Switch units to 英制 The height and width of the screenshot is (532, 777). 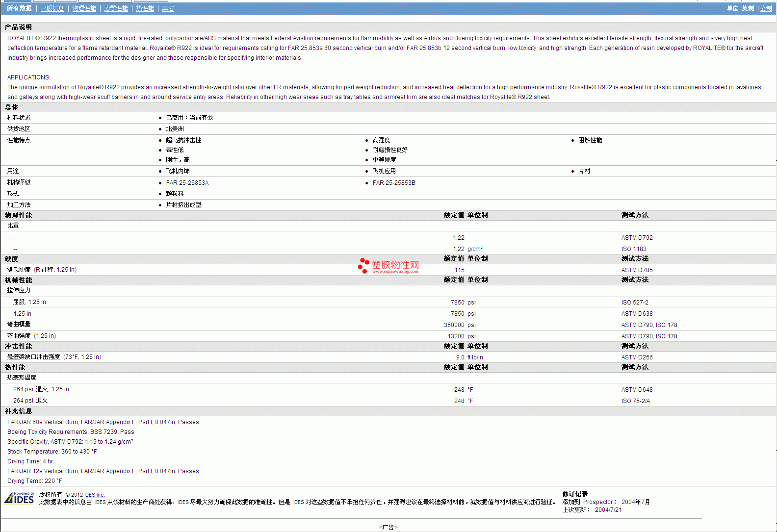tap(748, 8)
